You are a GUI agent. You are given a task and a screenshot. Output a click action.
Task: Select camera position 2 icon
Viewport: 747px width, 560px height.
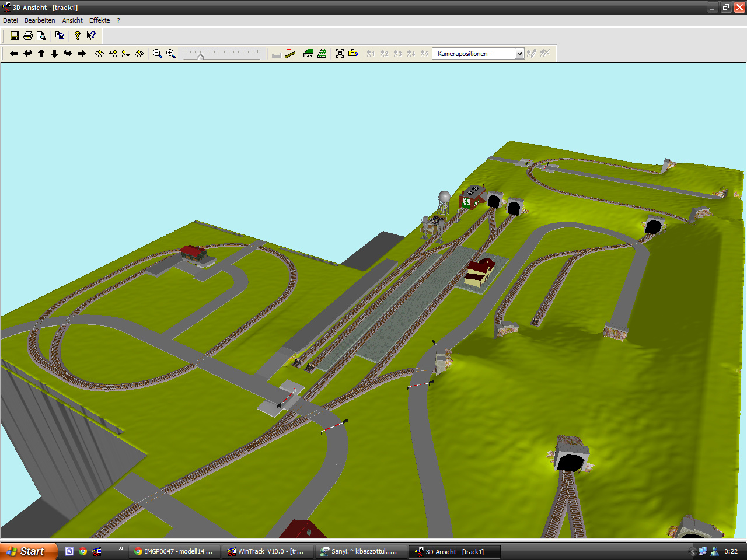384,53
